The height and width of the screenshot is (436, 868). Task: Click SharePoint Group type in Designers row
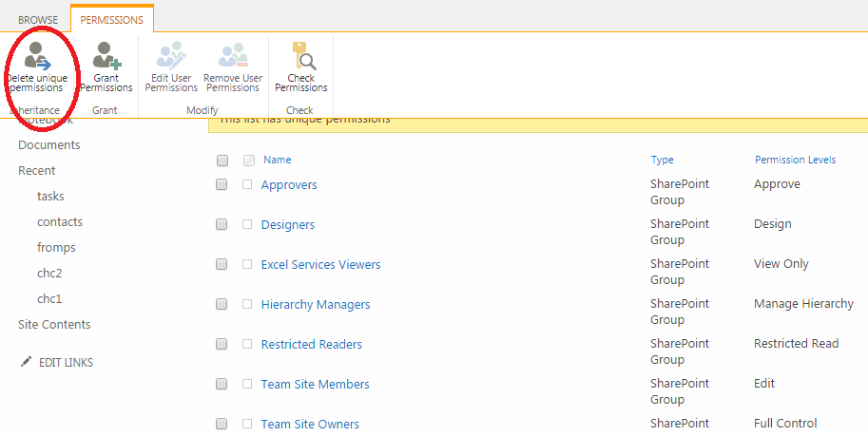point(680,232)
